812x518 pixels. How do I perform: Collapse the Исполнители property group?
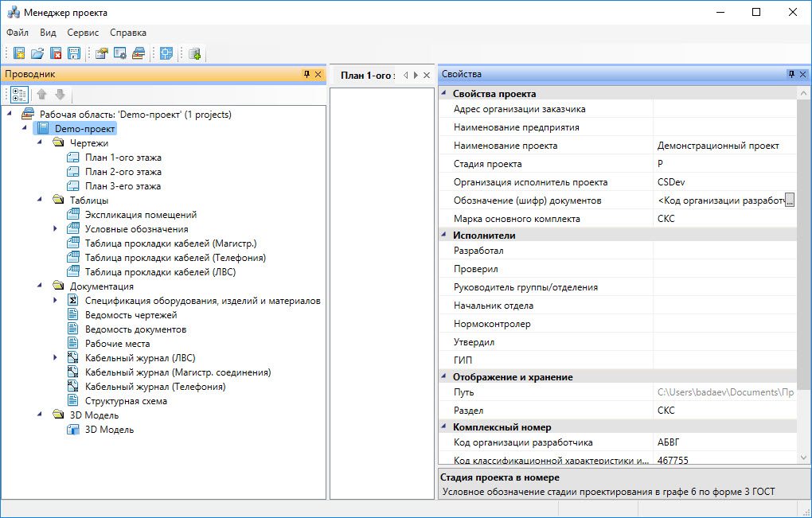pos(443,236)
